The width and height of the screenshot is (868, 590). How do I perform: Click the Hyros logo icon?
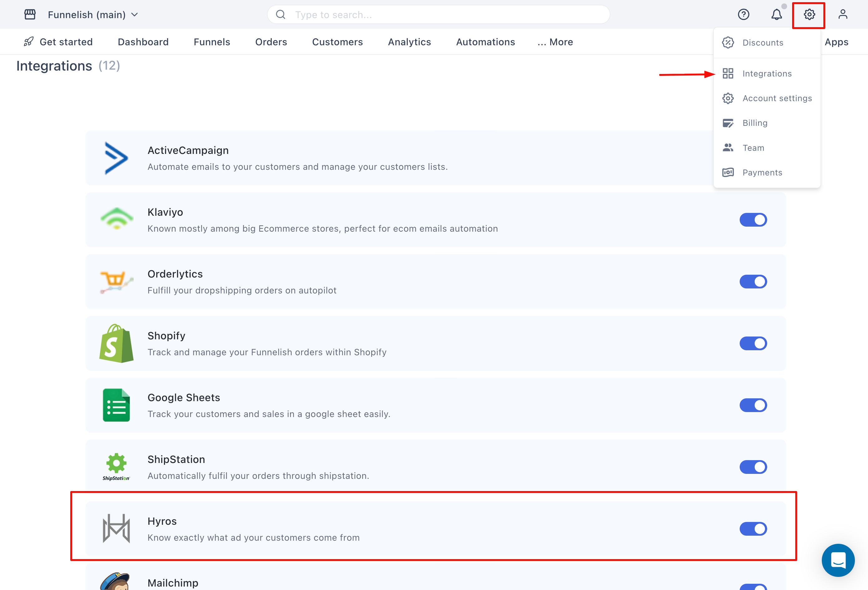(116, 529)
